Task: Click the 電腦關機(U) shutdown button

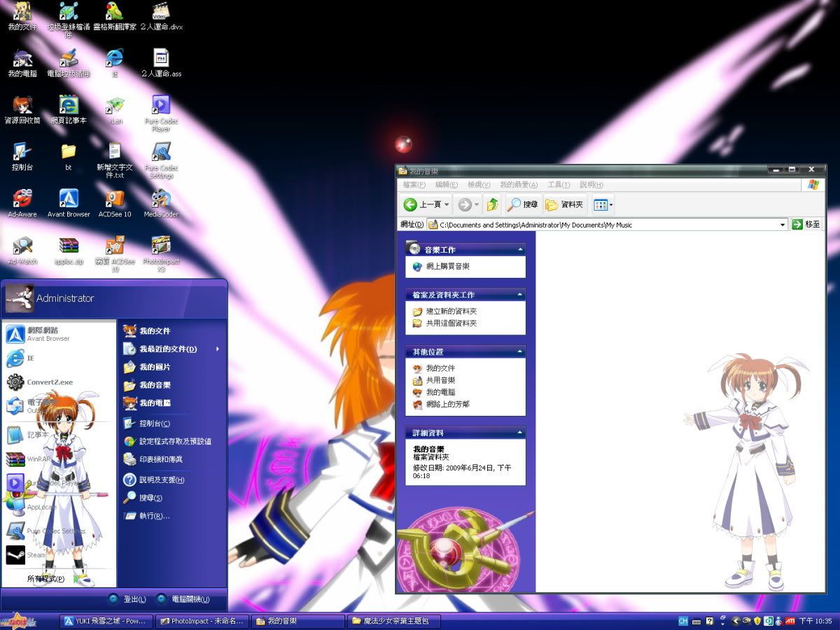Action: 182,599
